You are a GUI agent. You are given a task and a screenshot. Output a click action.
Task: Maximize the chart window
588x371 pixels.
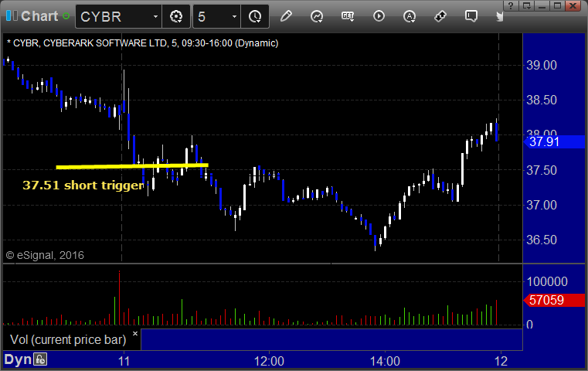click(x=557, y=5)
